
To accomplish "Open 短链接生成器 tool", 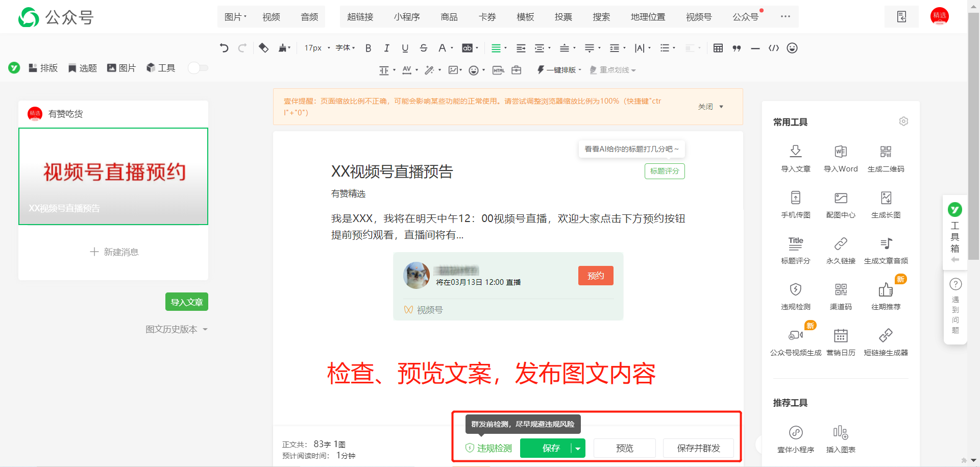I will click(x=886, y=342).
